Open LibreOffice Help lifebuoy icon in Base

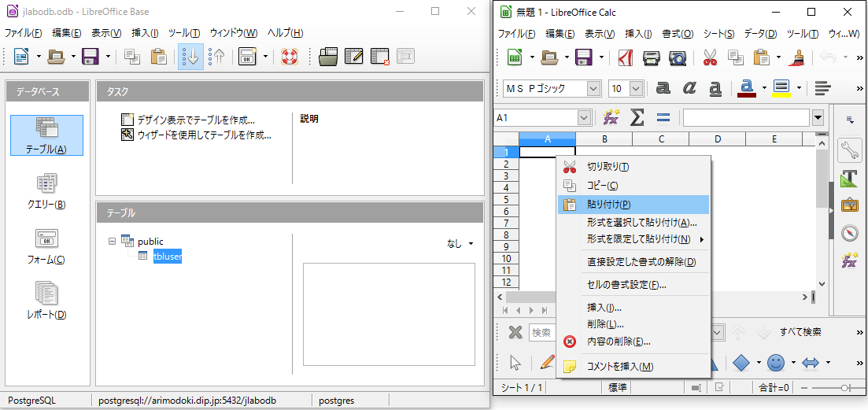click(290, 56)
